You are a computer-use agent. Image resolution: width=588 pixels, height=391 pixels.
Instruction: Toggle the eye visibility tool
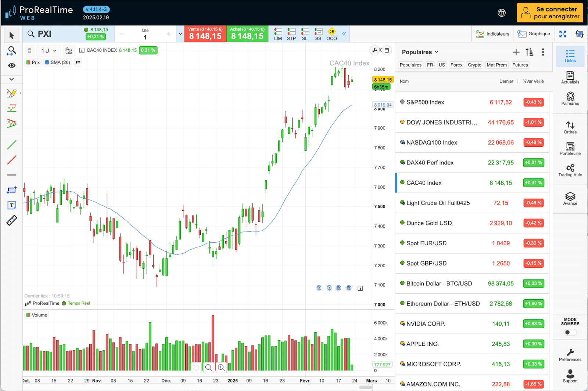click(12, 65)
